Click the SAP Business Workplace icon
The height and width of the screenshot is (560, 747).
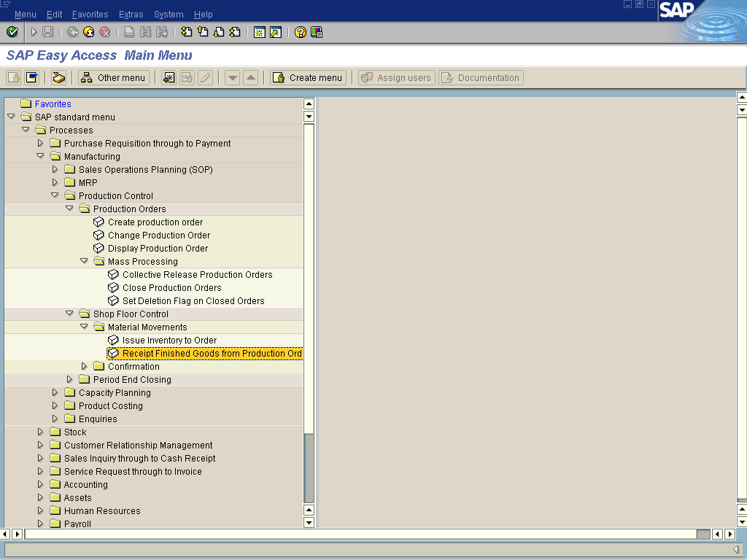point(58,77)
